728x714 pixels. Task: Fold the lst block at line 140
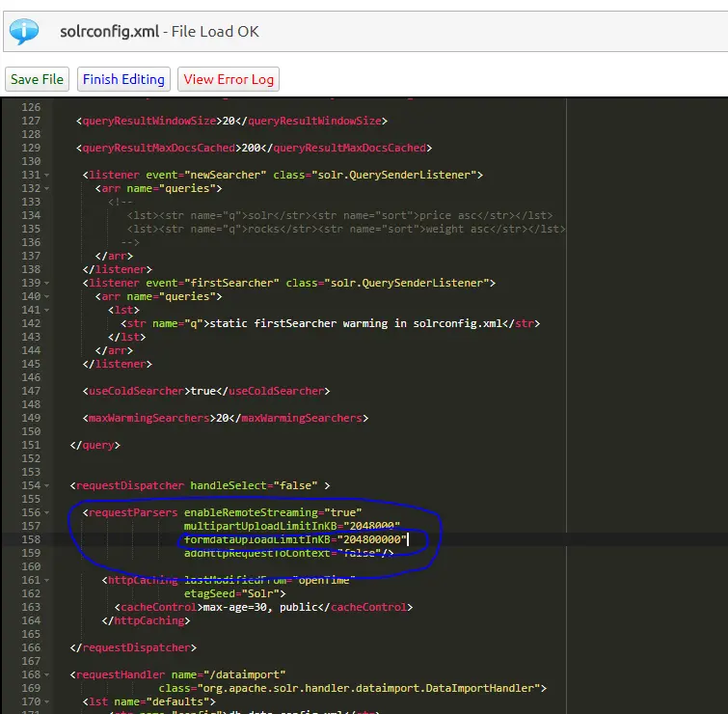pyautogui.click(x=46, y=310)
